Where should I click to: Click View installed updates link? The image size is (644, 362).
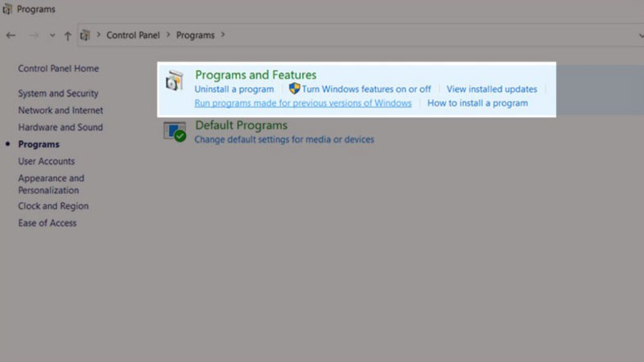point(492,89)
